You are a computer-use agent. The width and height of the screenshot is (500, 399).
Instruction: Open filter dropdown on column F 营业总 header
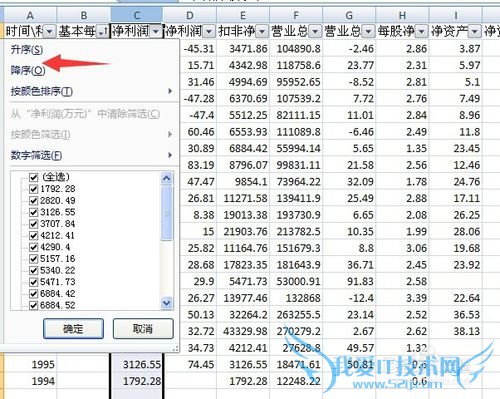click(315, 32)
